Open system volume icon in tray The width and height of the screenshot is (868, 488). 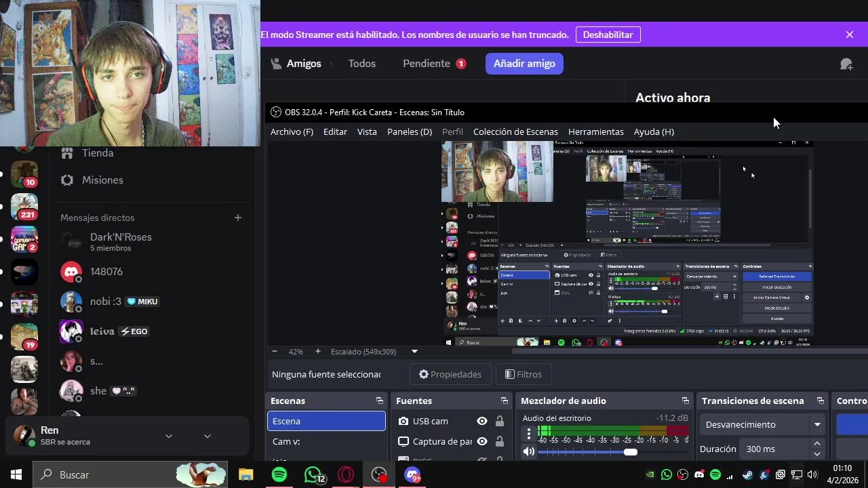pos(812,475)
